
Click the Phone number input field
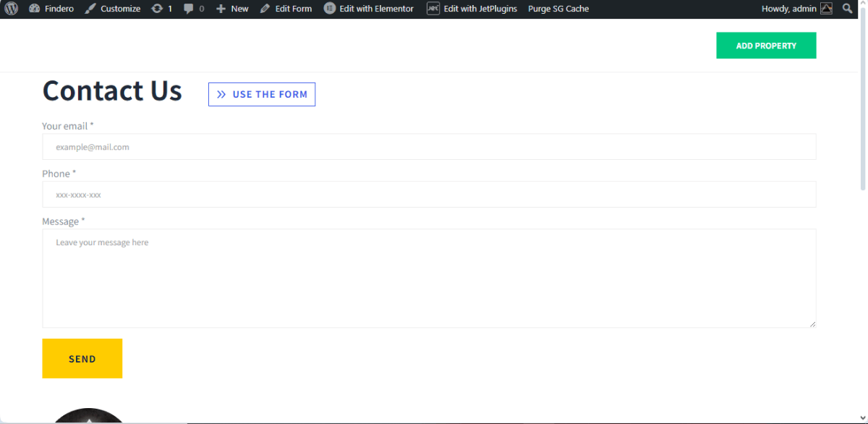[x=429, y=194]
